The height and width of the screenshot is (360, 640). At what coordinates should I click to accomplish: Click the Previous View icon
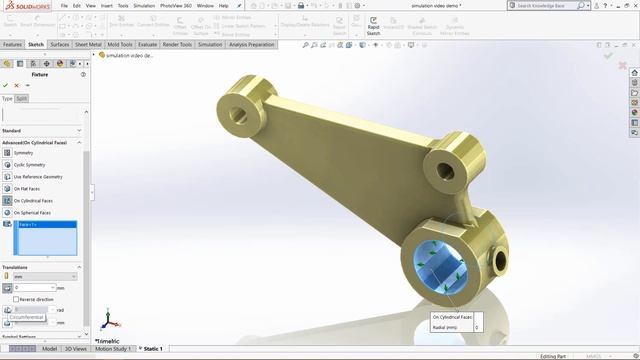[323, 45]
